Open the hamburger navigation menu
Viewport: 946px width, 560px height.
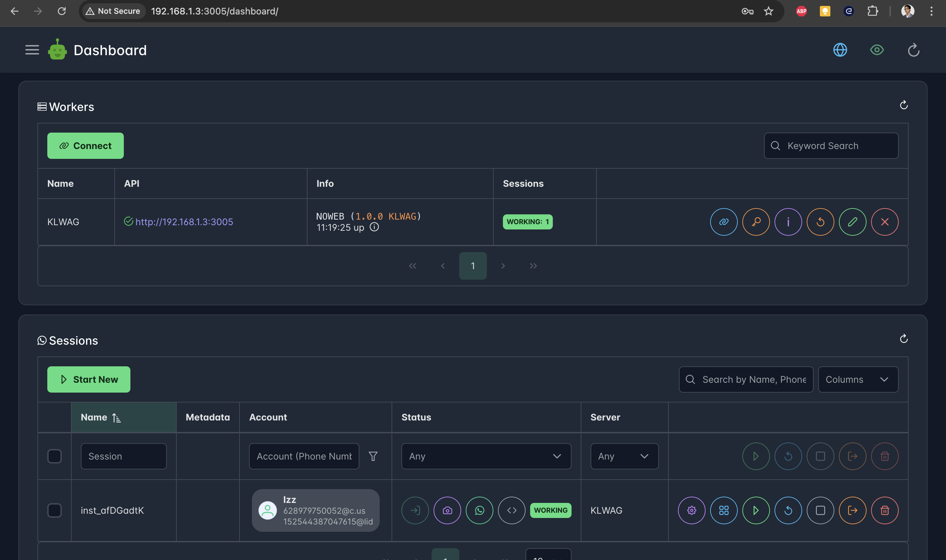click(x=32, y=50)
